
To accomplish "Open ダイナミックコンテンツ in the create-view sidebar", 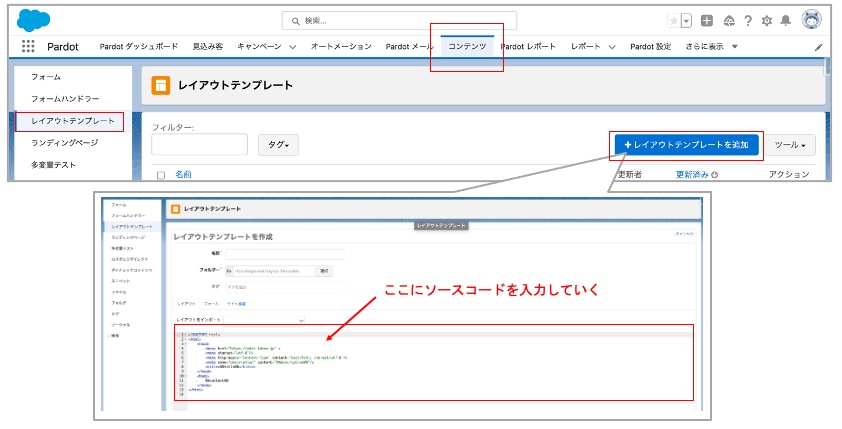I will pyautogui.click(x=132, y=270).
